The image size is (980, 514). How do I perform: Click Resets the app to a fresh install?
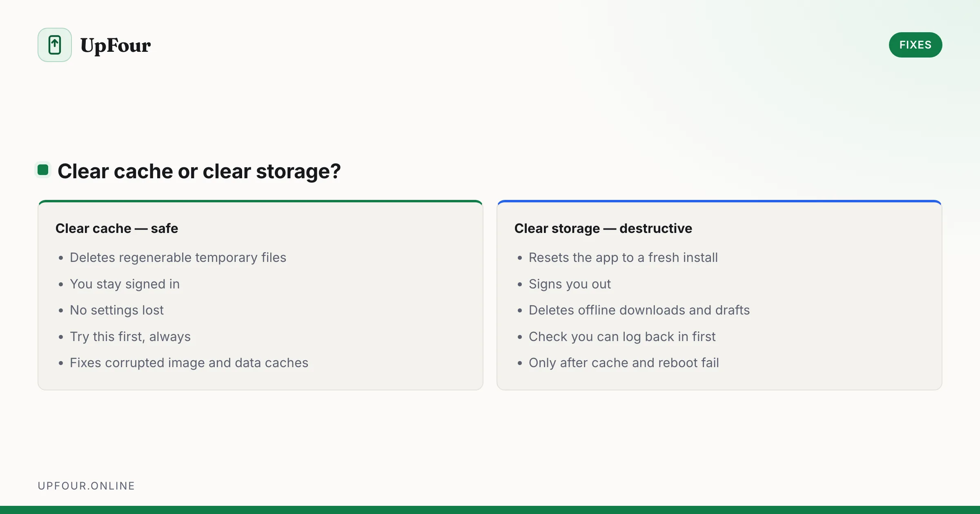(x=623, y=257)
